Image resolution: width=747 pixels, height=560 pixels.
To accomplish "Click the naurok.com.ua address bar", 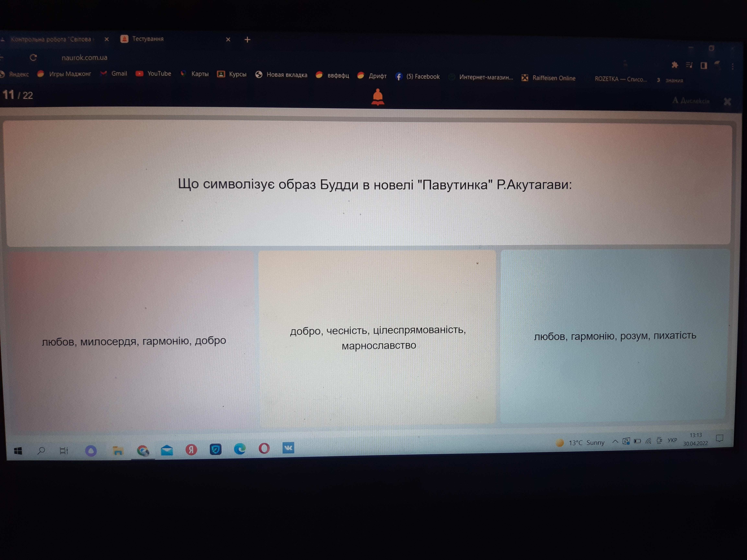I will pyautogui.click(x=84, y=57).
